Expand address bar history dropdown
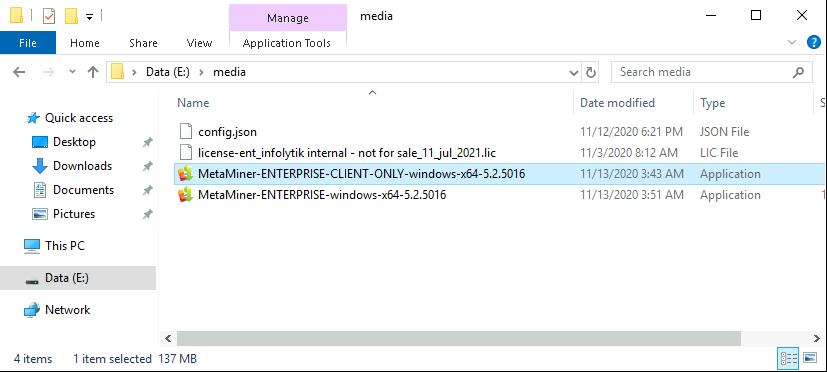The image size is (827, 372). tap(574, 73)
